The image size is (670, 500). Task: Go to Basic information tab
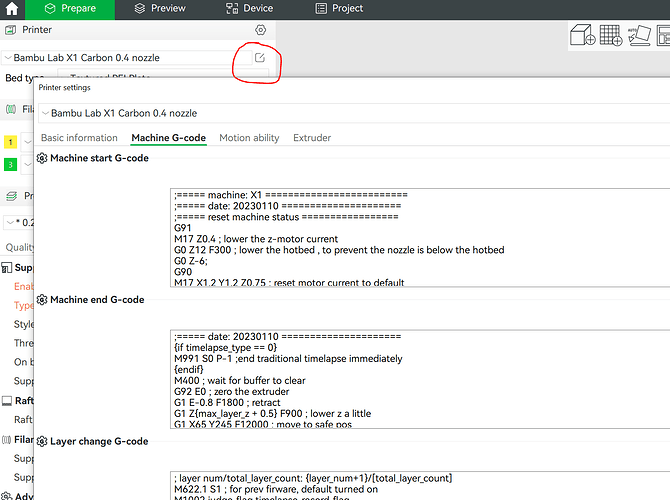click(x=79, y=138)
